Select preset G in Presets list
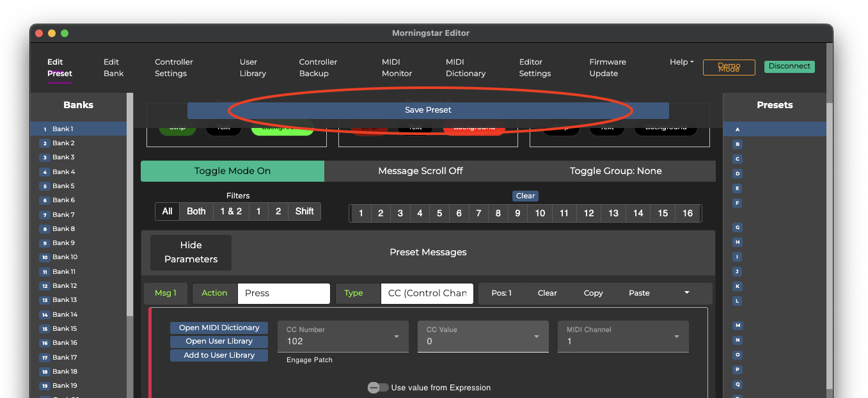 click(x=738, y=227)
